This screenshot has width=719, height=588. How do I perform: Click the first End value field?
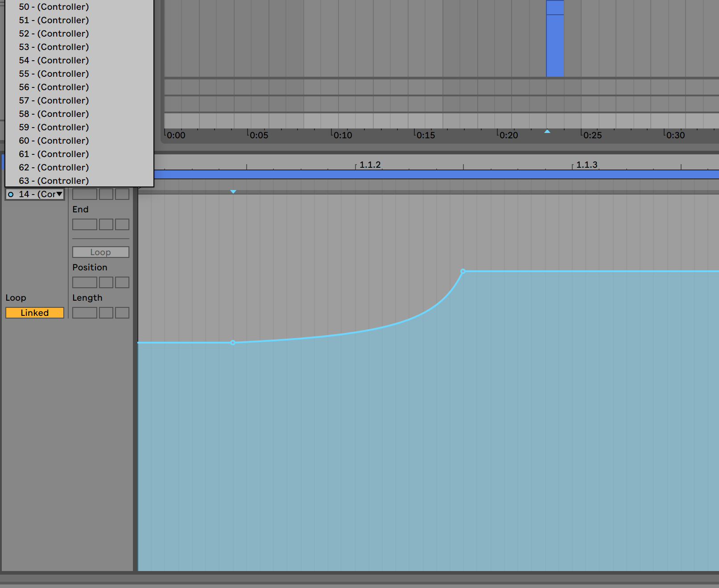[x=84, y=224]
